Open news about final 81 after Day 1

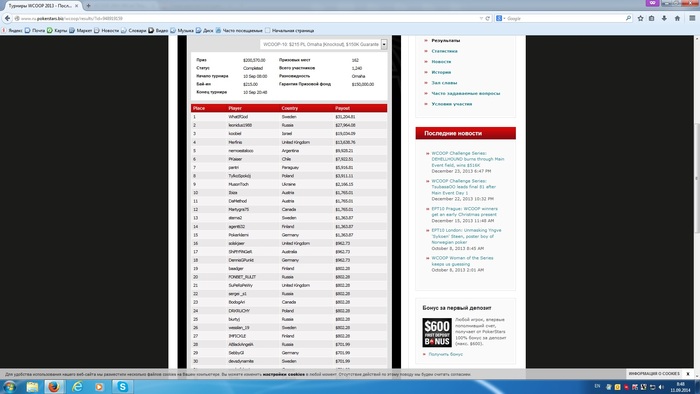tap(463, 187)
